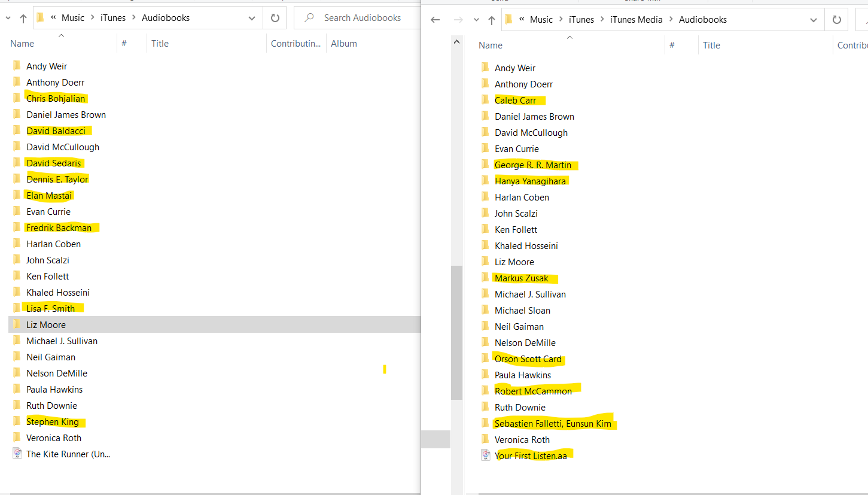This screenshot has width=868, height=495.
Task: Click the Orson Scott Card folder icon
Action: point(485,359)
